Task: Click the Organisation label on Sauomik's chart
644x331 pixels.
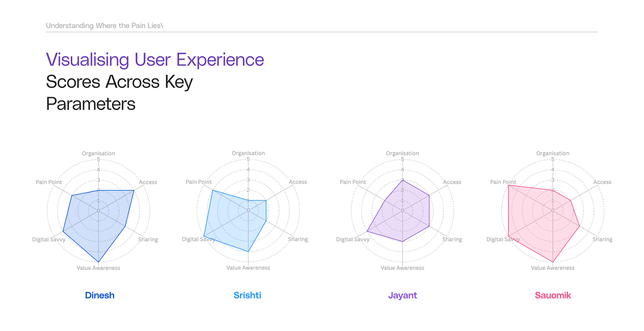Action: click(x=553, y=153)
